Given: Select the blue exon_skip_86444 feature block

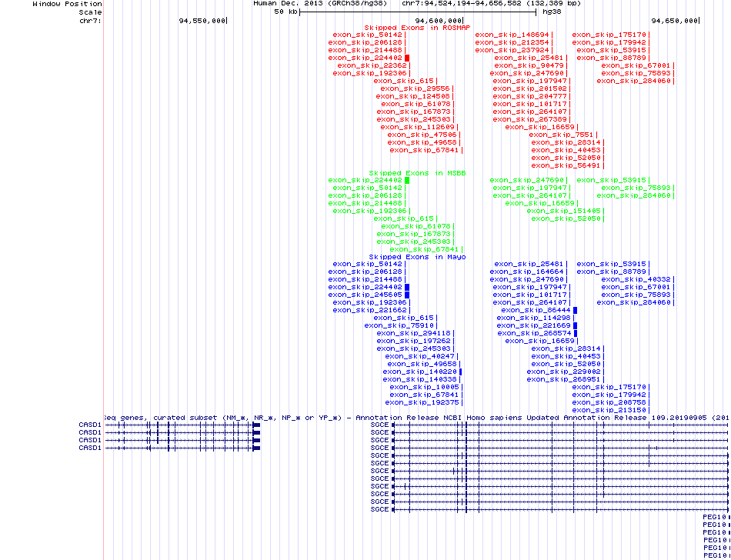Looking at the screenshot, I should [x=574, y=310].
